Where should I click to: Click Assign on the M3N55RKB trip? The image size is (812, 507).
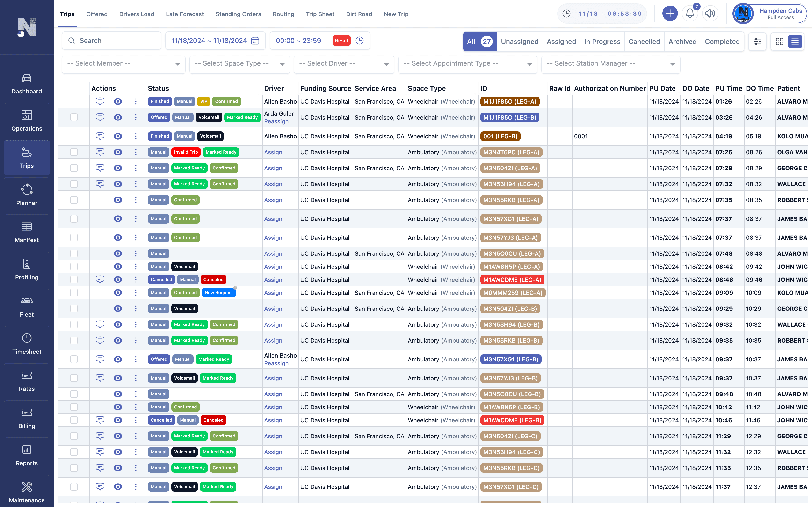coord(273,200)
